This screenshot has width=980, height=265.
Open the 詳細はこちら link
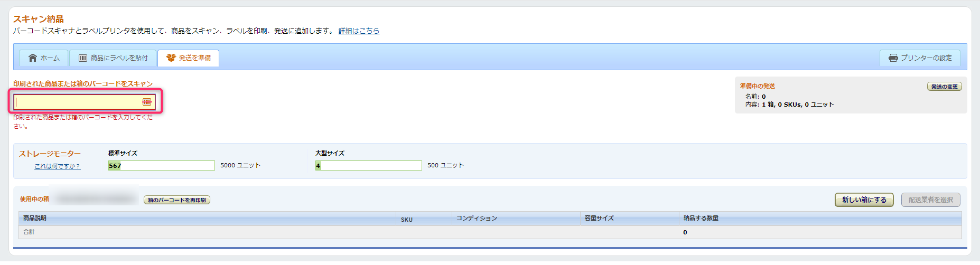click(359, 31)
